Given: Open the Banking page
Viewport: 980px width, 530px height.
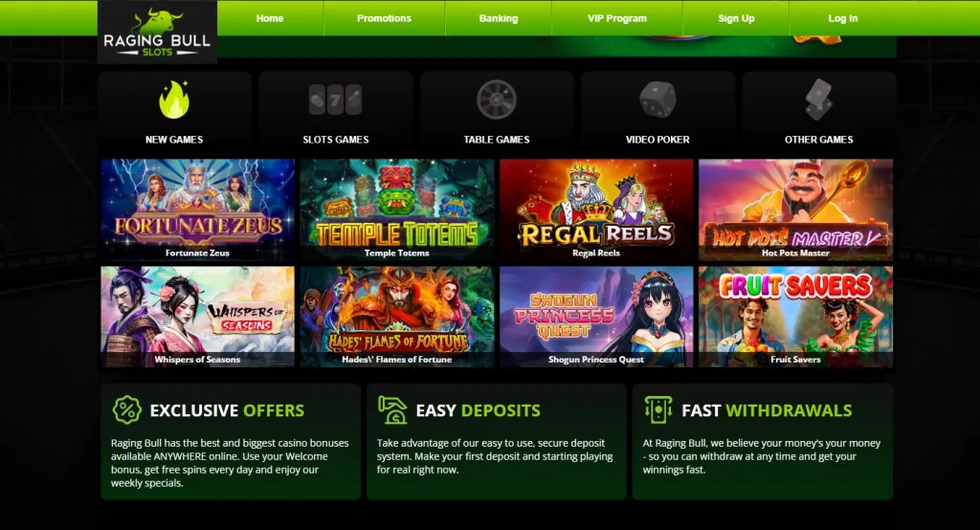Looking at the screenshot, I should [x=498, y=18].
